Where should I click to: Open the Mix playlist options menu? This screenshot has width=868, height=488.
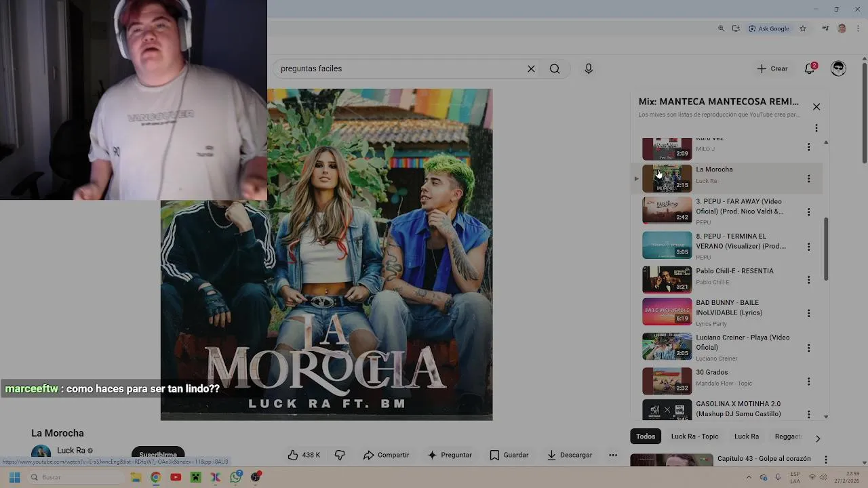tap(816, 128)
